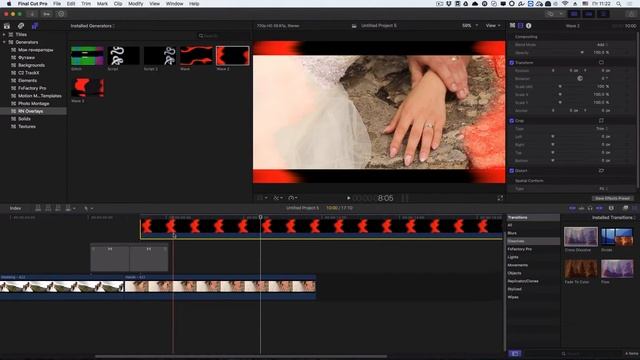
Task: Select Backgrounds category in sidebar
Action: [x=31, y=65]
